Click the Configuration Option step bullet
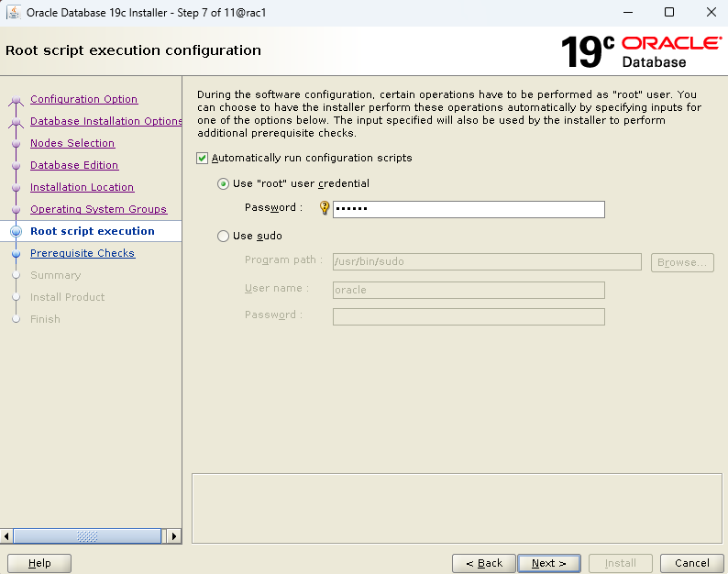The width and height of the screenshot is (728, 574). click(17, 100)
